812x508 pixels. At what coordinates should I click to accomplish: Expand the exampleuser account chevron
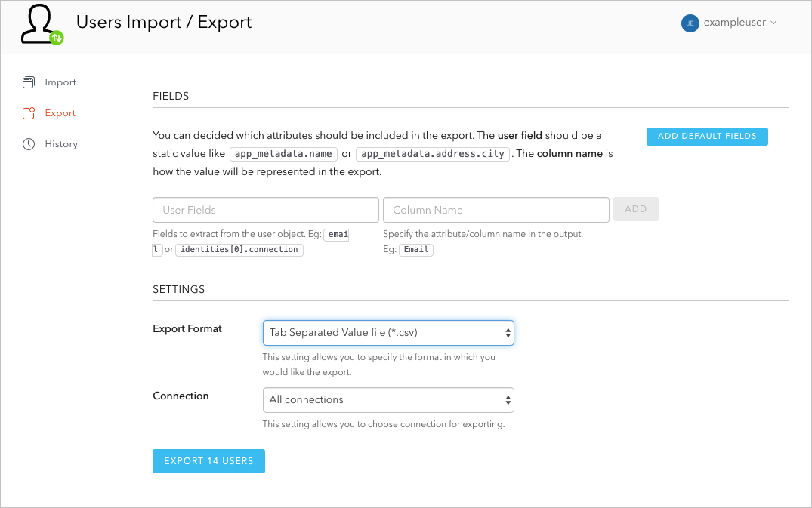[x=773, y=23]
